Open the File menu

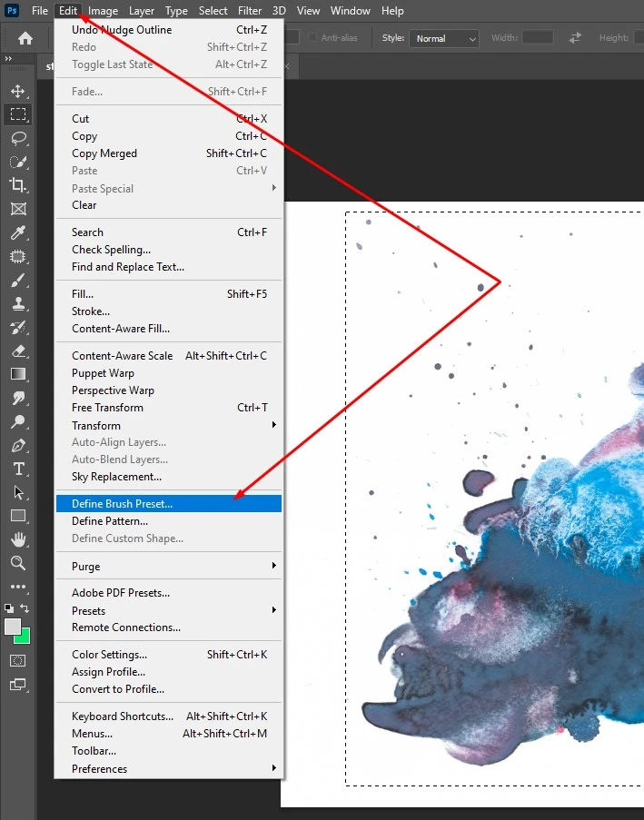pyautogui.click(x=40, y=11)
